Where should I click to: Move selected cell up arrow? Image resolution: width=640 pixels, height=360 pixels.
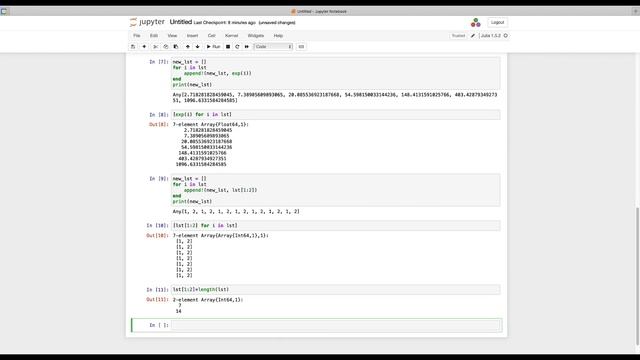pyautogui.click(x=188, y=47)
